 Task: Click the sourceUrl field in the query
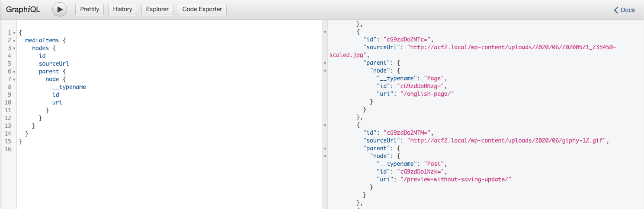point(54,63)
